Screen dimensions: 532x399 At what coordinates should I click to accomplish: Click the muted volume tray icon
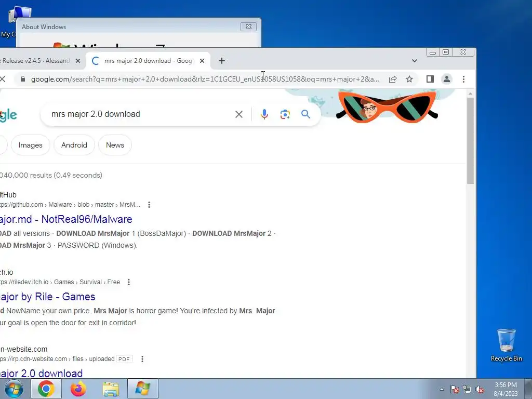click(480, 390)
